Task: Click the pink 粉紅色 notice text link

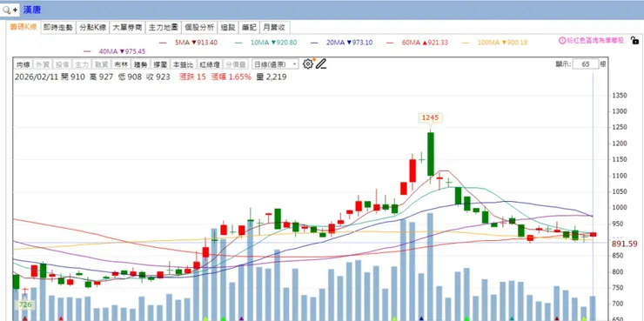Action: (x=595, y=40)
